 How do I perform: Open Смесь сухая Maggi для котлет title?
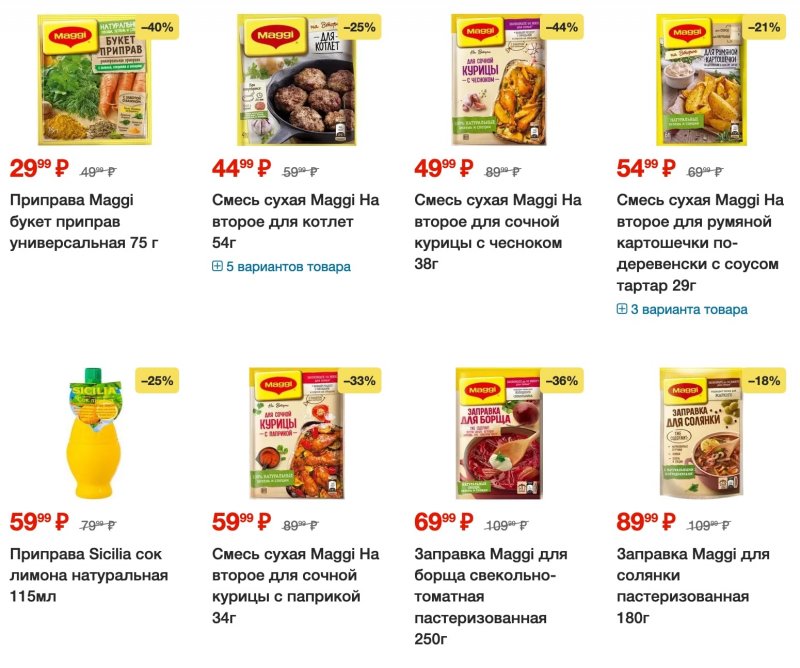(295, 221)
